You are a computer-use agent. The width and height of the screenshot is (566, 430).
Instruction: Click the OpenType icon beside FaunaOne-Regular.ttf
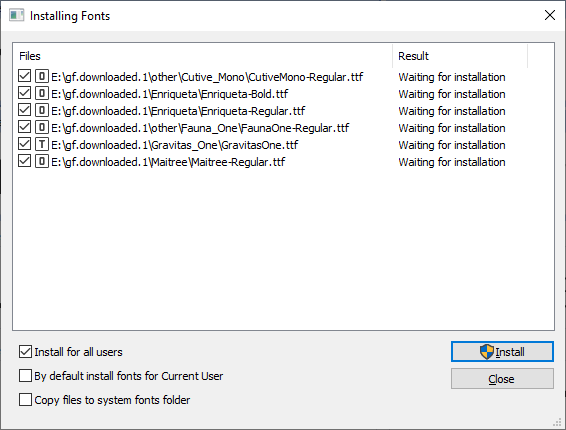(42, 127)
